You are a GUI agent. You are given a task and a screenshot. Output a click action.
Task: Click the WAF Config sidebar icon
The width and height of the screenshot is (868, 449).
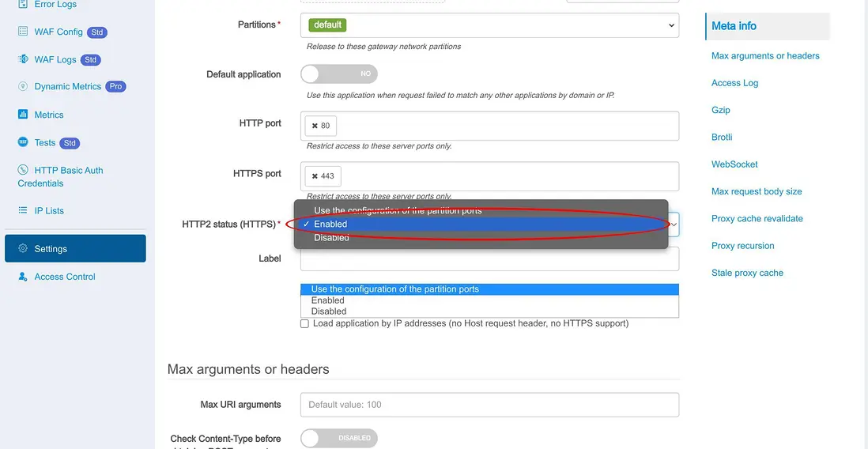pyautogui.click(x=22, y=32)
